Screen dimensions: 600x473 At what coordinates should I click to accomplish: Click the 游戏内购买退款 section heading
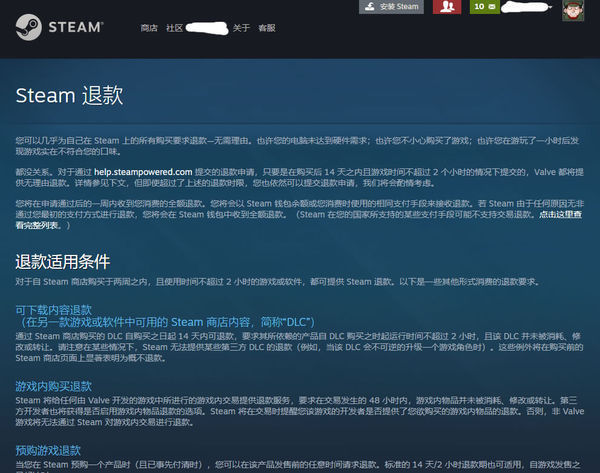click(x=54, y=386)
